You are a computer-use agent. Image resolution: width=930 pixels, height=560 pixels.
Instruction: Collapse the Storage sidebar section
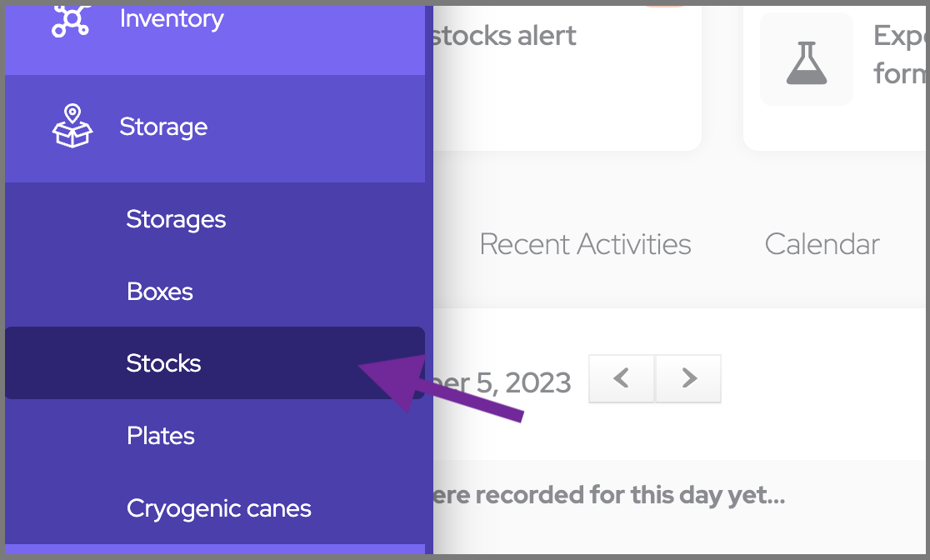pyautogui.click(x=163, y=127)
